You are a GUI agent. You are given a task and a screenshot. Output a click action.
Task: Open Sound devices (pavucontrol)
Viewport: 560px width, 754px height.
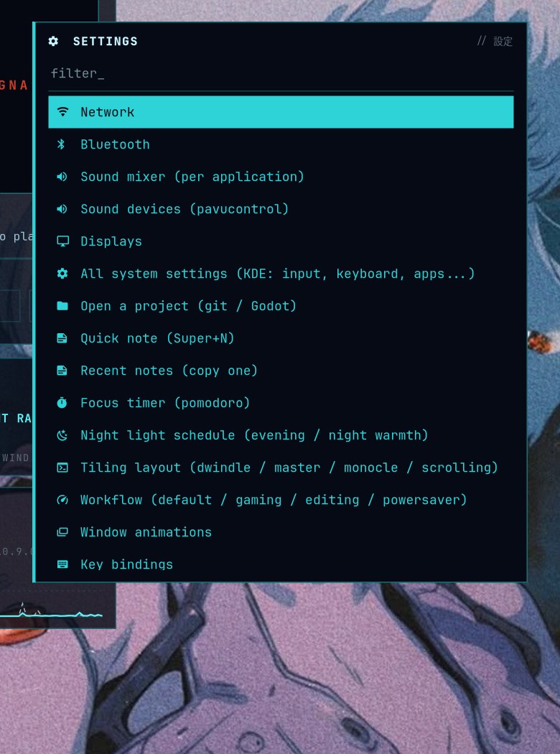[281, 209]
